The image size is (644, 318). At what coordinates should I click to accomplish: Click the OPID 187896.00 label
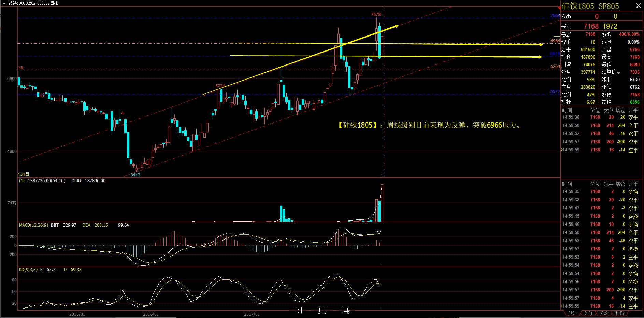(x=88, y=181)
